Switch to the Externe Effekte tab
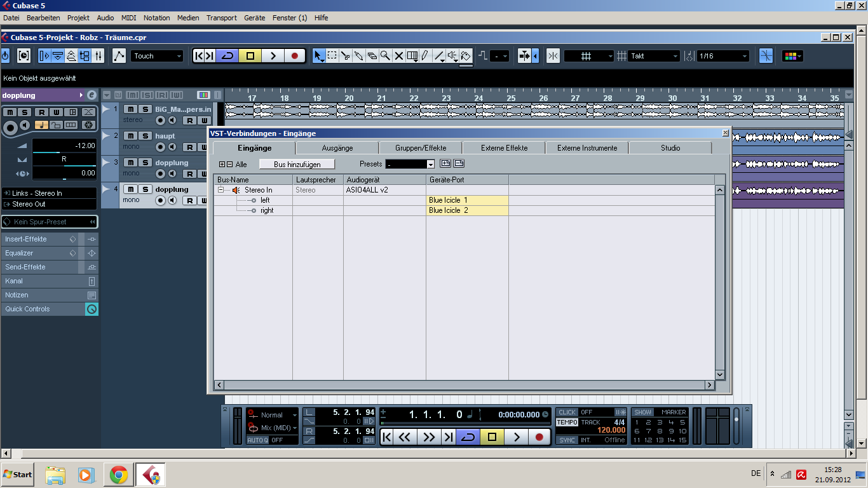 tap(504, 148)
